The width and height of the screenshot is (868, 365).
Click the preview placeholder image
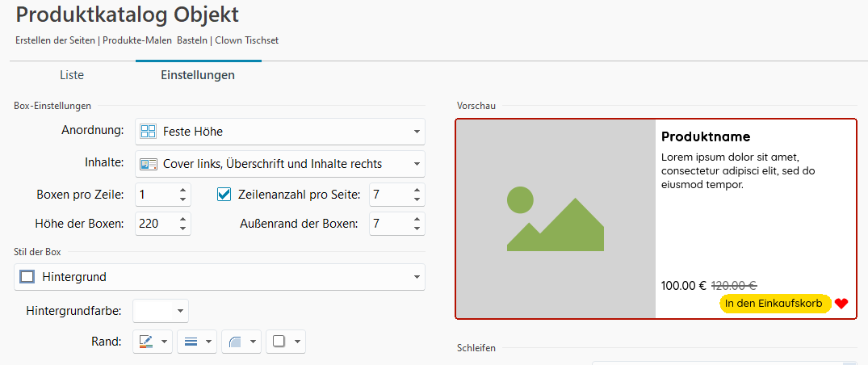coord(556,218)
